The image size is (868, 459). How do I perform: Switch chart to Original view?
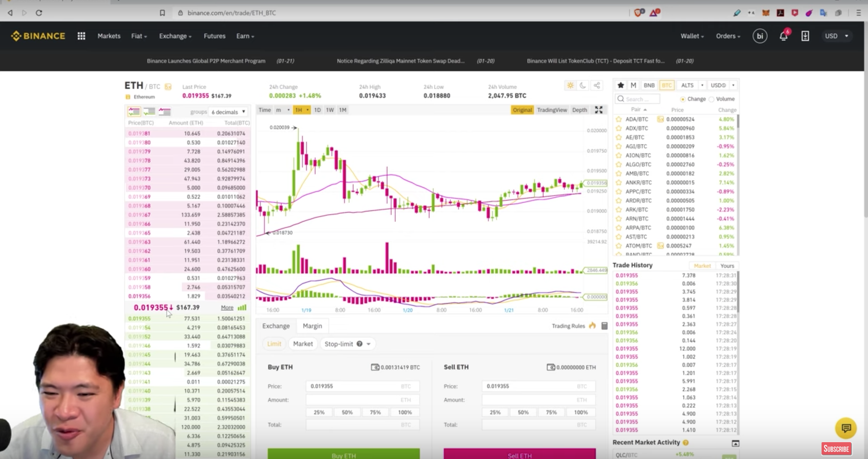[x=522, y=110]
